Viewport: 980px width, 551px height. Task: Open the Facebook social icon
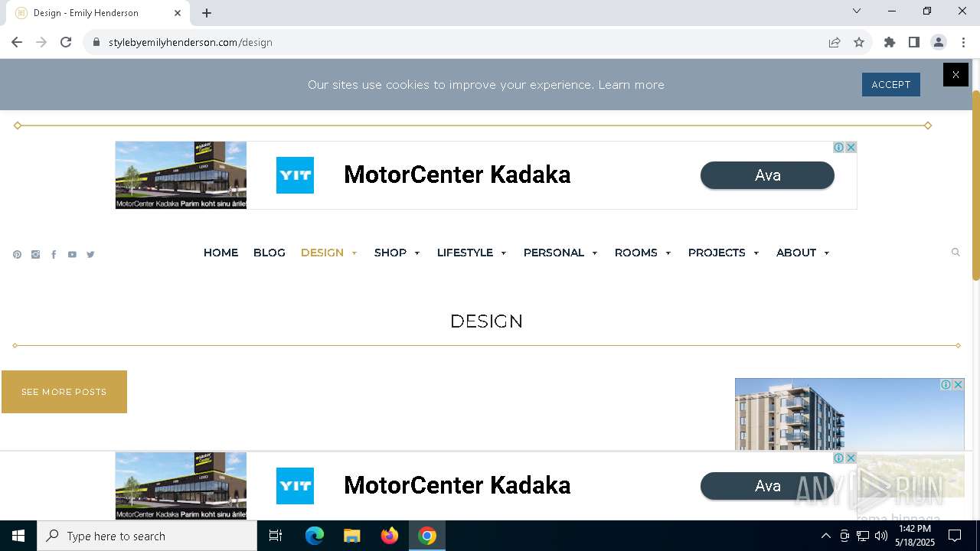[54, 255]
